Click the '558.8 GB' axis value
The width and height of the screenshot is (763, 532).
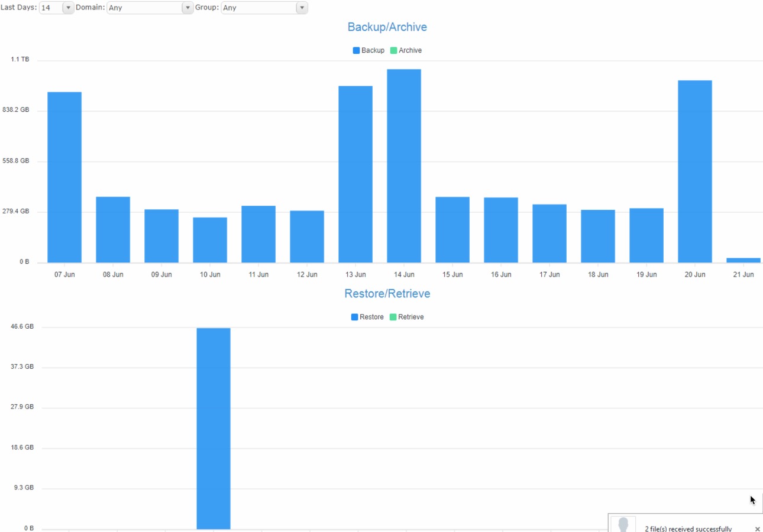(16, 161)
